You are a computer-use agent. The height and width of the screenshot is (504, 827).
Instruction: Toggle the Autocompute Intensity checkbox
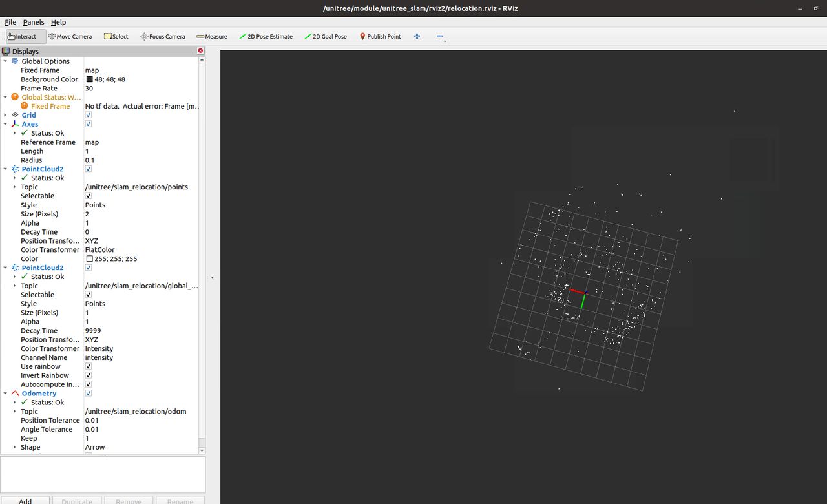(89, 384)
